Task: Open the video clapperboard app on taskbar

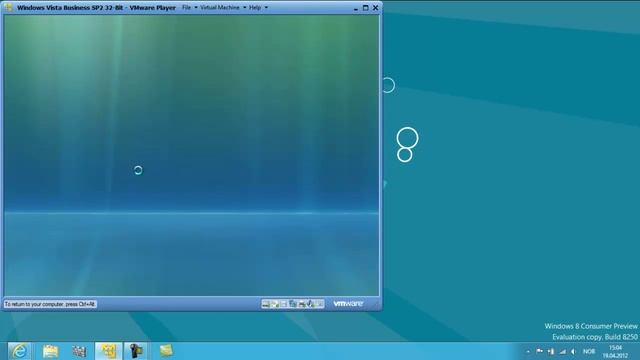Action: (x=79, y=351)
